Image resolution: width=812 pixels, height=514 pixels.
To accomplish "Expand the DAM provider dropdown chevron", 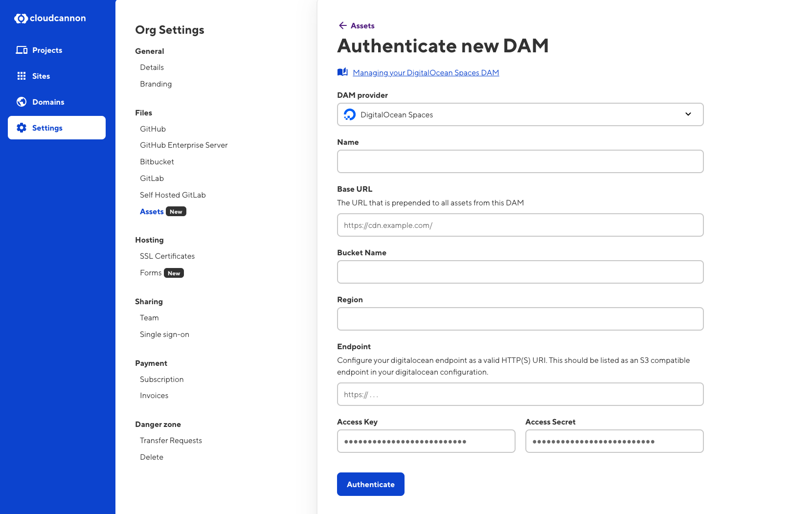I will click(688, 114).
